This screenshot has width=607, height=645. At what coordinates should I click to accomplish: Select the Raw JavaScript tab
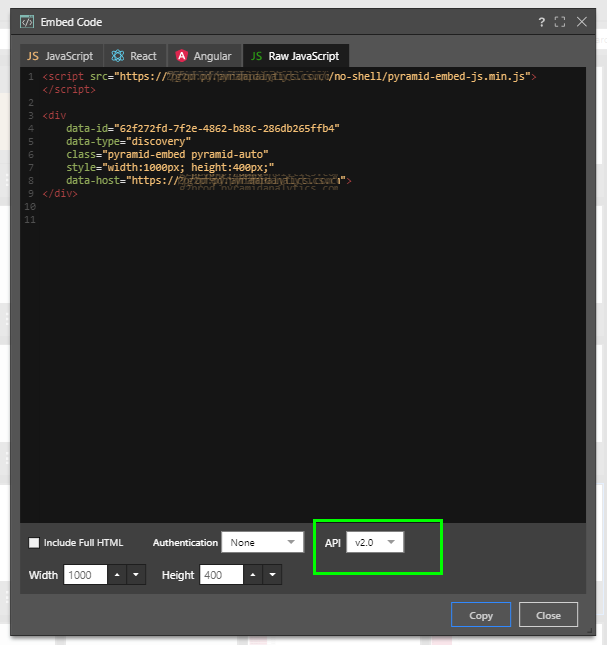(x=296, y=56)
